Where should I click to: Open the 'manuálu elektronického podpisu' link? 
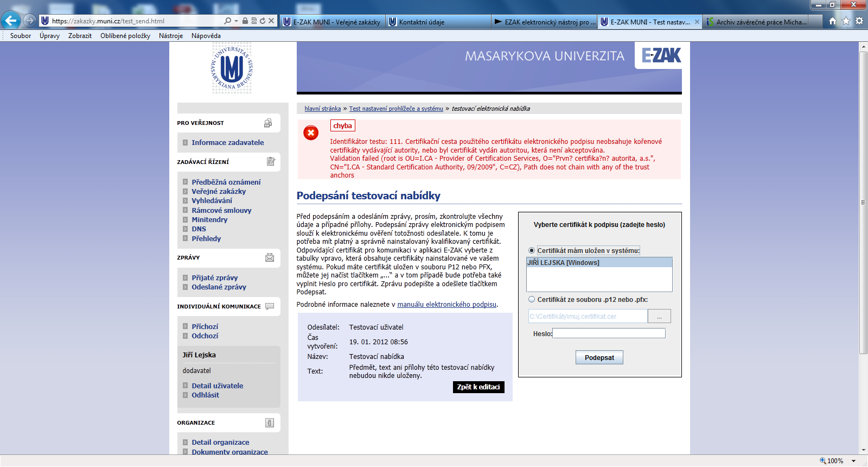pyautogui.click(x=446, y=305)
